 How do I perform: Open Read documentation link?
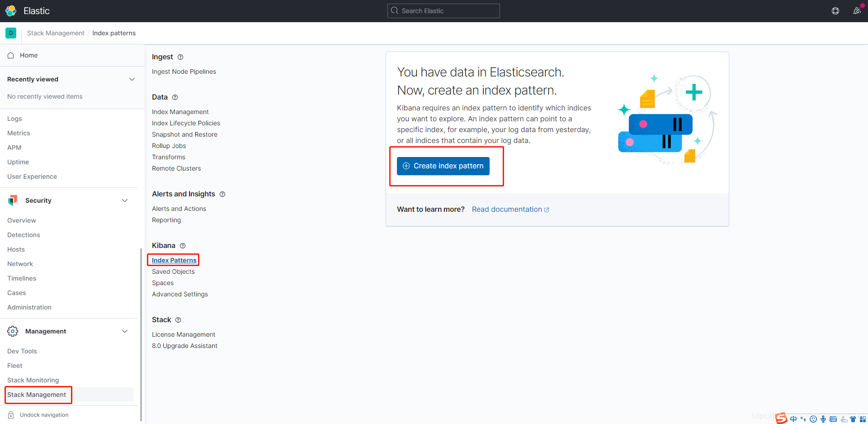pos(510,210)
